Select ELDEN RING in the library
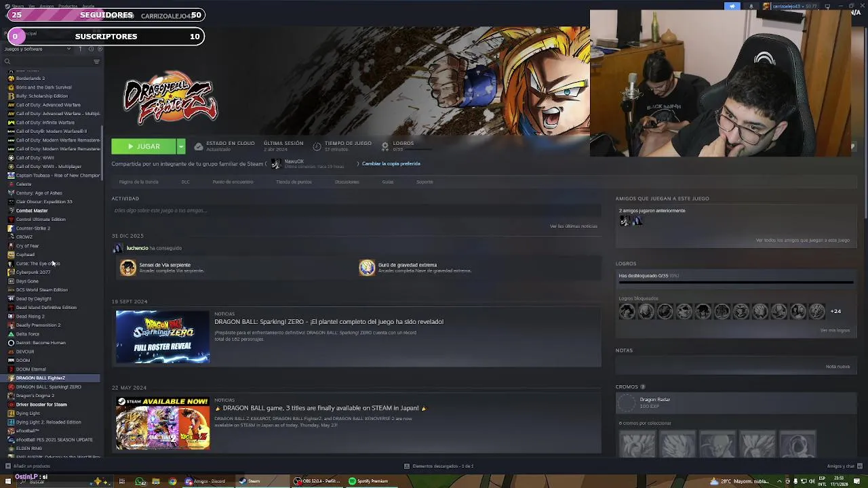This screenshot has height=488, width=868. coord(28,449)
